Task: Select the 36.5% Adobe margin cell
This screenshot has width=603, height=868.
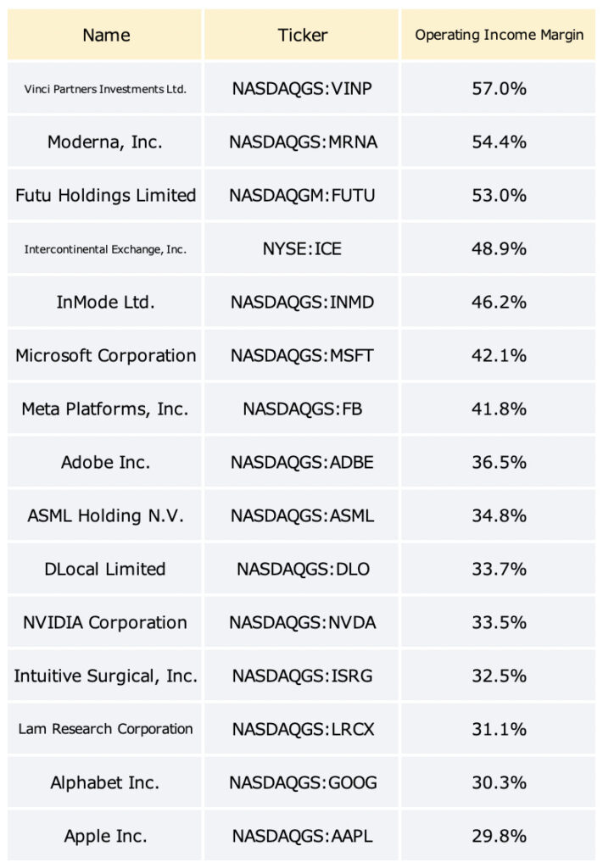Action: click(x=499, y=462)
